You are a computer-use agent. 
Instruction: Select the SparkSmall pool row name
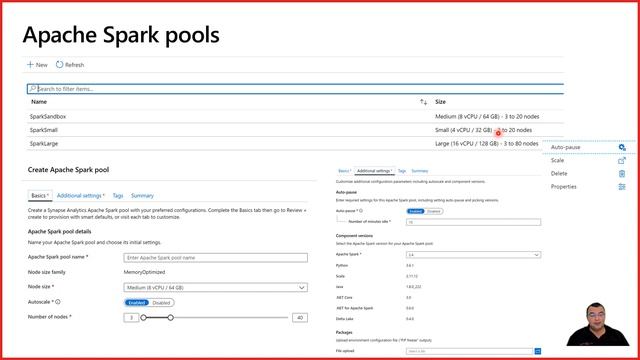tap(44, 130)
